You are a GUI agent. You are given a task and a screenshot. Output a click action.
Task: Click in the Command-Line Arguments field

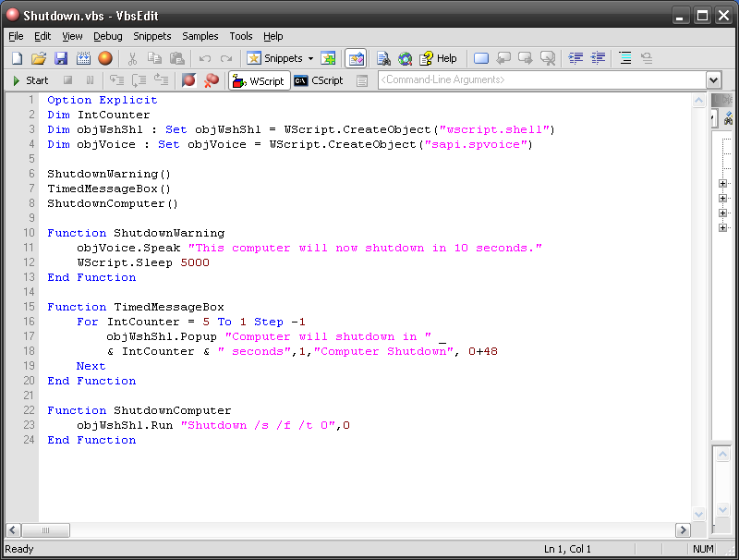(x=542, y=80)
